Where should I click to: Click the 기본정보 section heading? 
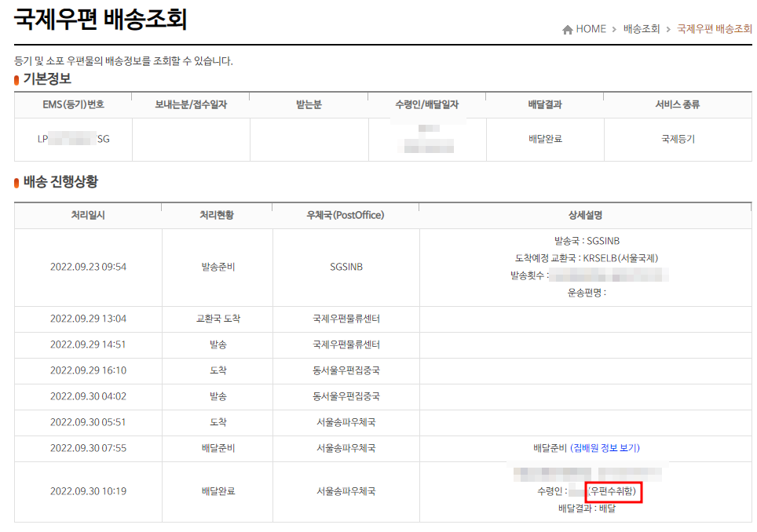(47, 78)
